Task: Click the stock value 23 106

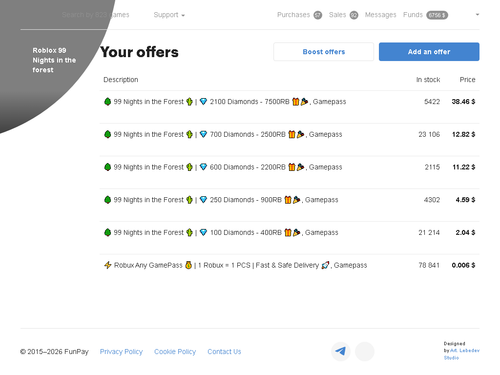Action: click(x=429, y=134)
